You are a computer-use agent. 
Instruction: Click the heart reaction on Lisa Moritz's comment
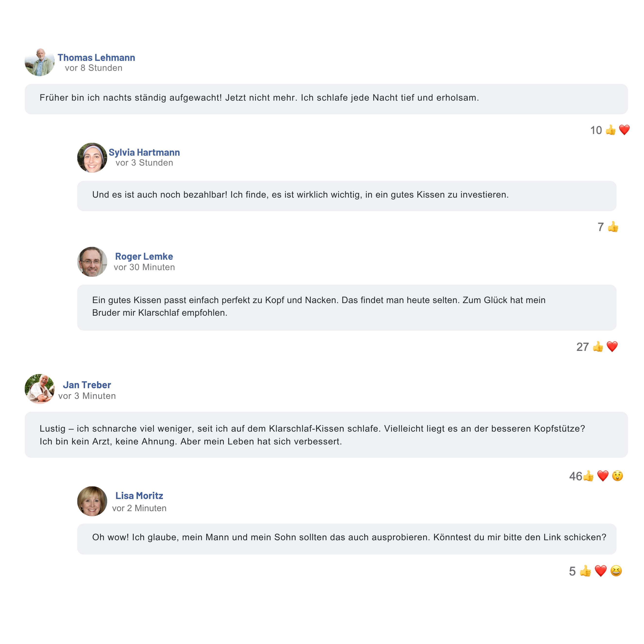click(601, 571)
